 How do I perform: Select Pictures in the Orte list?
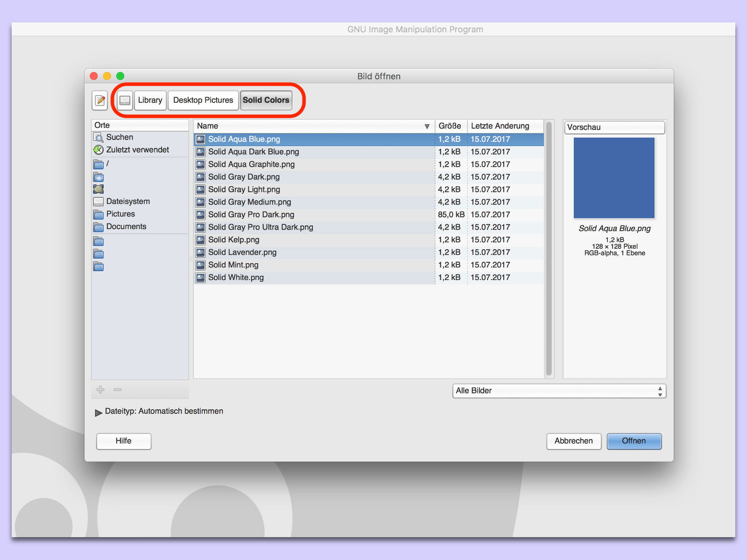pyautogui.click(x=140, y=214)
